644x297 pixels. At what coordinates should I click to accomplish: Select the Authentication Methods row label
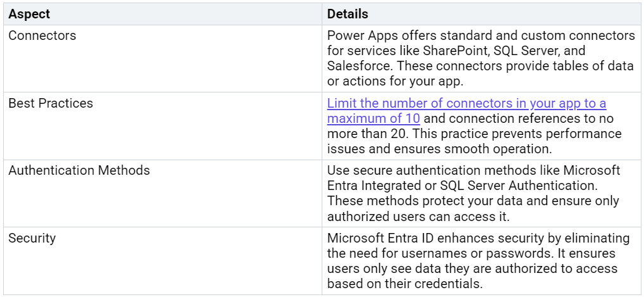coord(79,170)
